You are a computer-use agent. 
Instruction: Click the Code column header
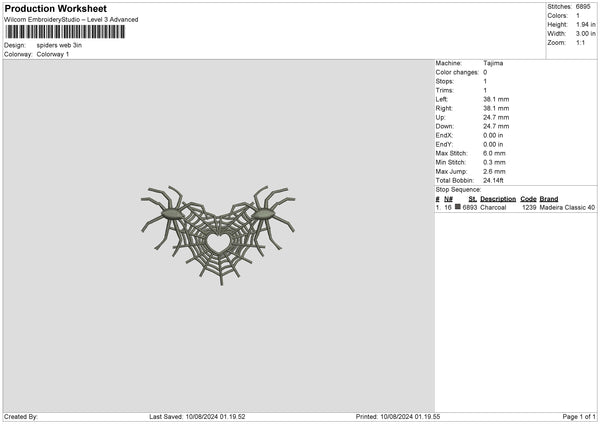coord(528,198)
